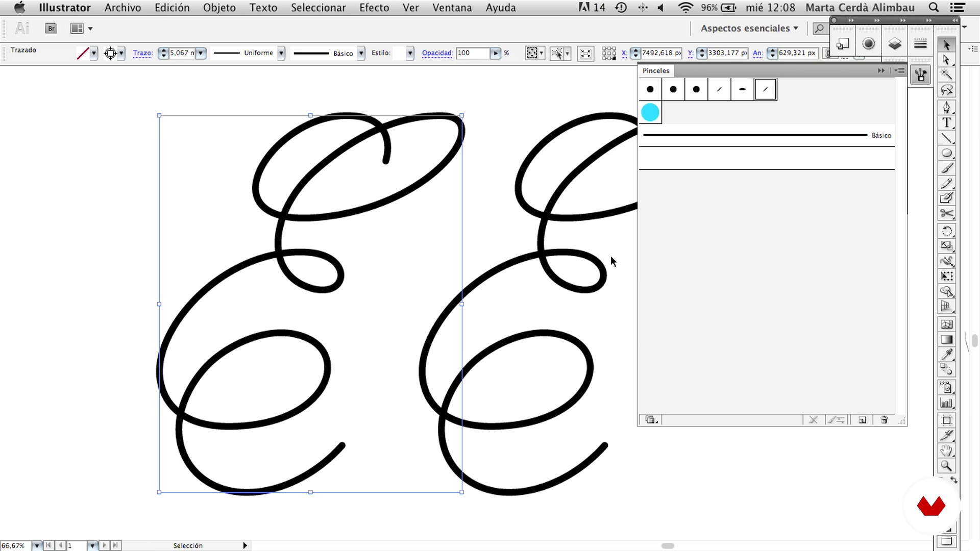Click the Trazo stroke link
980x551 pixels.
coord(143,53)
